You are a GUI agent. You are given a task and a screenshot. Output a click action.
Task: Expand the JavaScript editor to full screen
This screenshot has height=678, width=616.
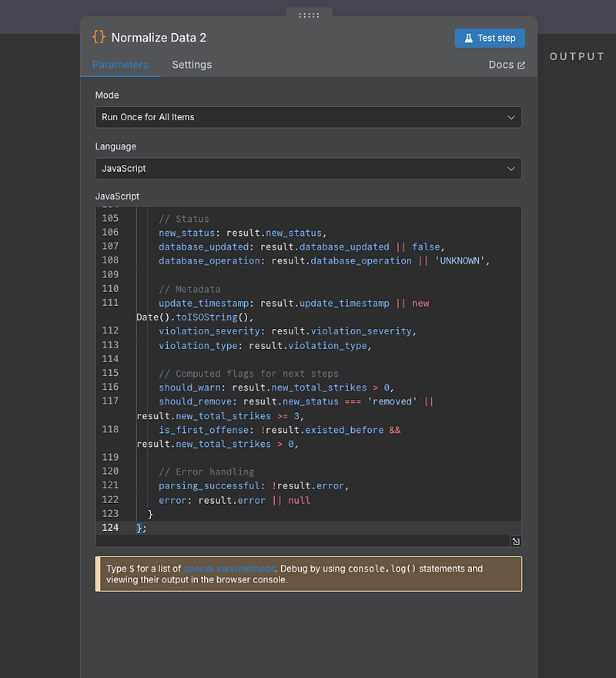(516, 542)
